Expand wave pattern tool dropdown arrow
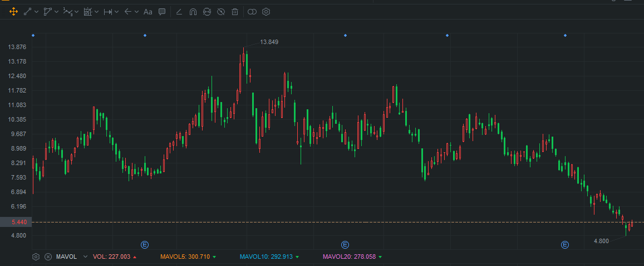Image resolution: width=644 pixels, height=266 pixels. click(77, 12)
